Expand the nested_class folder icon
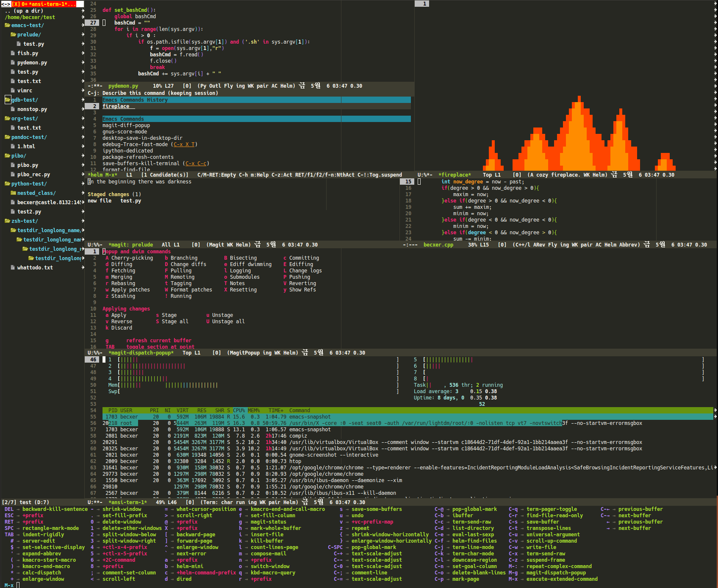 14,193
